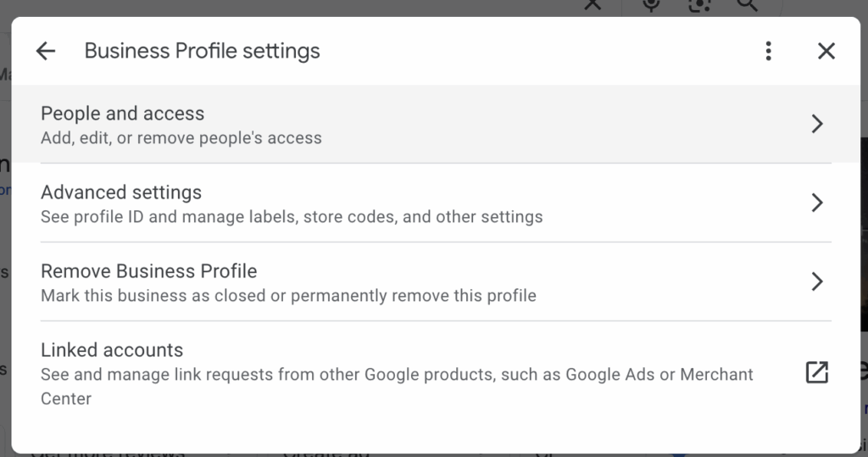Click the "Add, edit, or remove people's access" description

point(181,138)
